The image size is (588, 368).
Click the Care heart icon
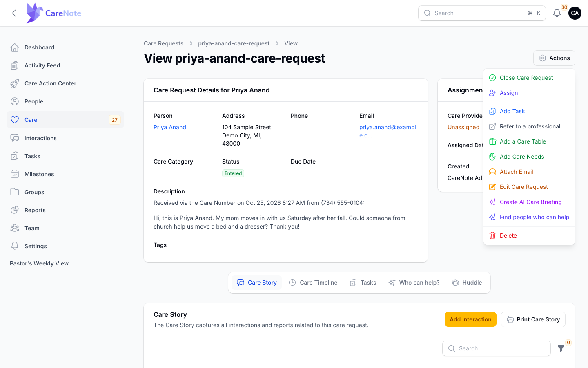pos(15,120)
